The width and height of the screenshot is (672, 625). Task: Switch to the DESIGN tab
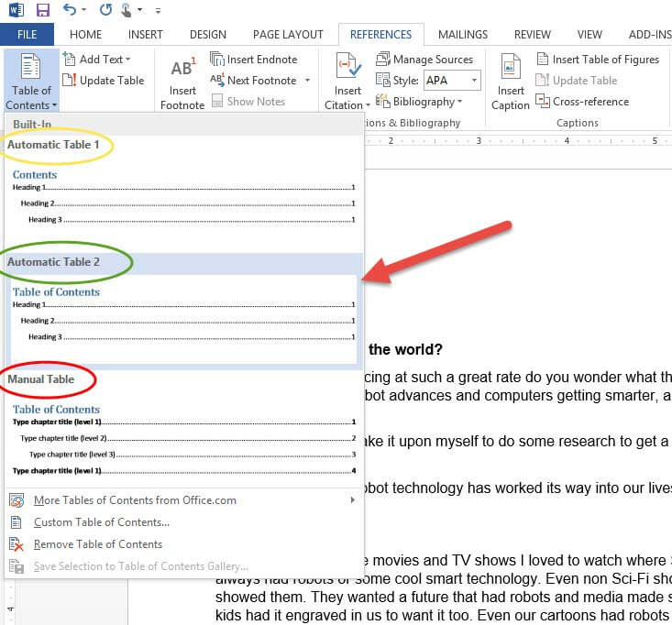click(208, 34)
